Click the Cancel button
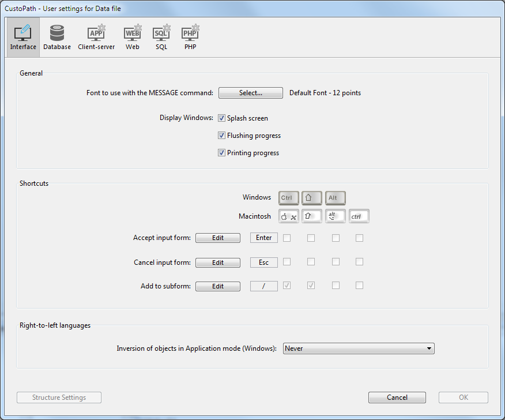The image size is (505, 420). point(397,397)
